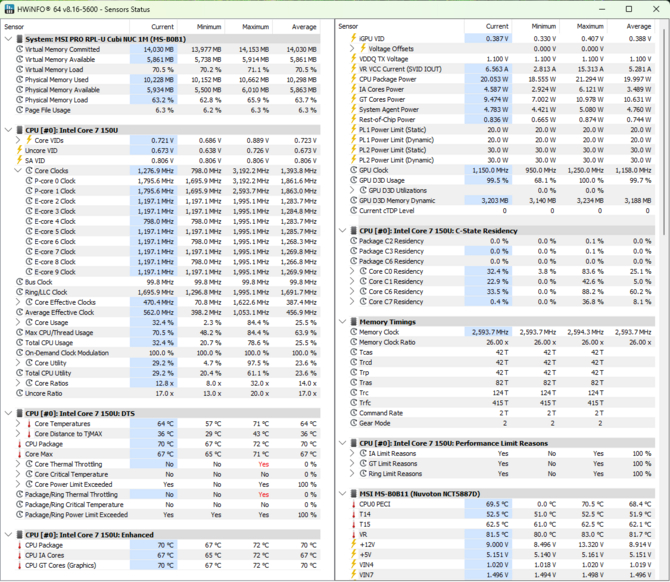Collapse the CPU [#0]: Intel Core 7 150U section

[x=8, y=130]
